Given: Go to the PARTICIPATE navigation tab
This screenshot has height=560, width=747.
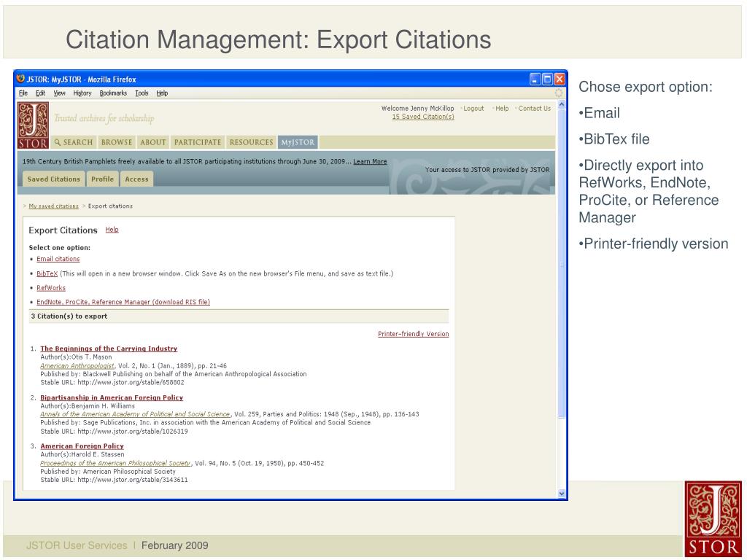Looking at the screenshot, I should (198, 142).
